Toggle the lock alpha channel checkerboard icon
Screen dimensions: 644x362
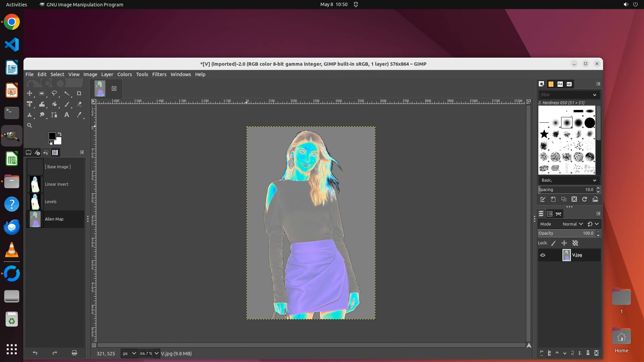[x=575, y=243]
